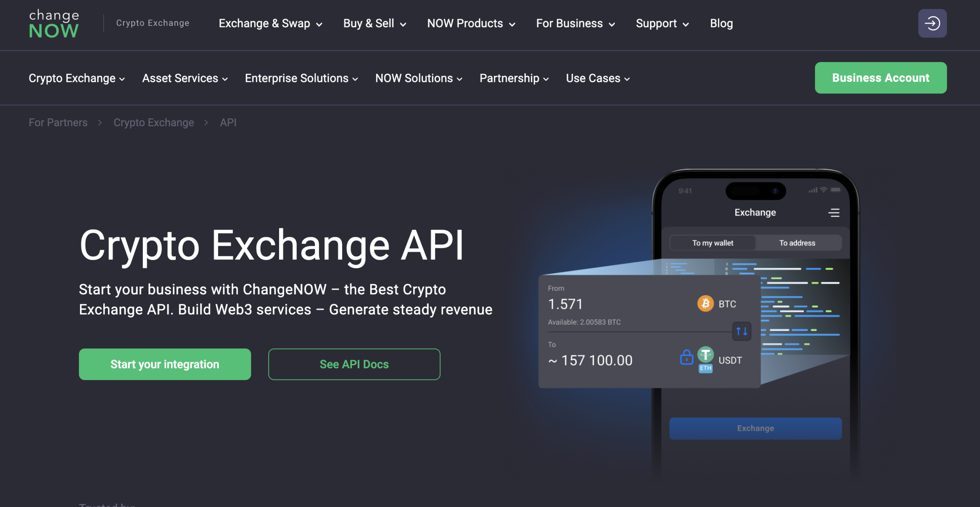Open See API Docs button
The image size is (980, 507).
point(354,364)
